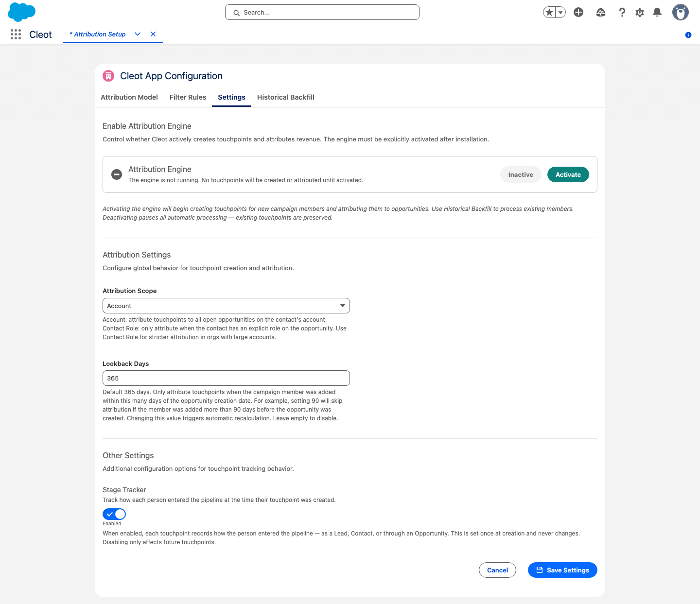
Task: Select the Settings tab
Action: coord(231,97)
